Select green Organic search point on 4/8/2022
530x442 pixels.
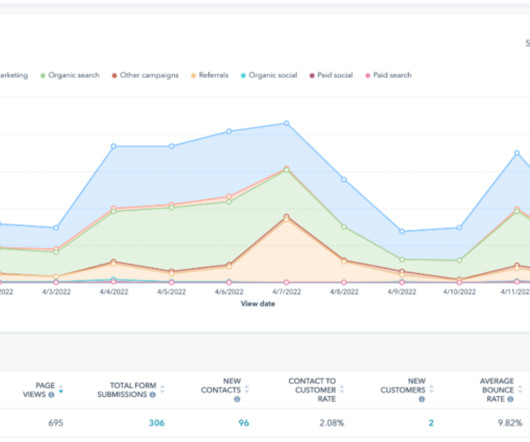pos(344,227)
